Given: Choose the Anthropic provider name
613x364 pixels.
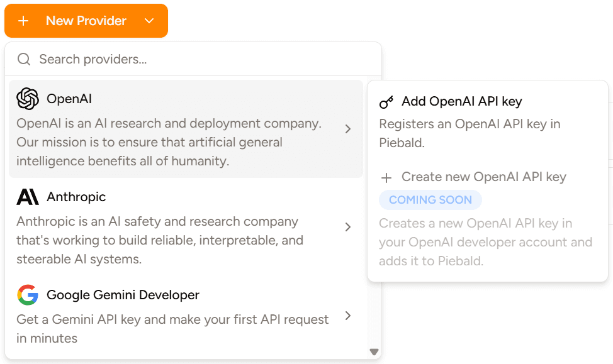Looking at the screenshot, I should (x=76, y=197).
